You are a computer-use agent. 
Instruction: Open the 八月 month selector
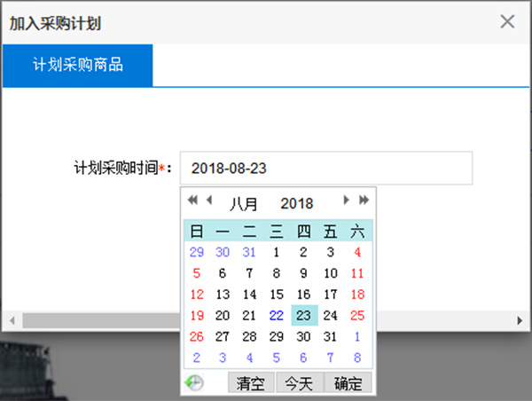[244, 203]
